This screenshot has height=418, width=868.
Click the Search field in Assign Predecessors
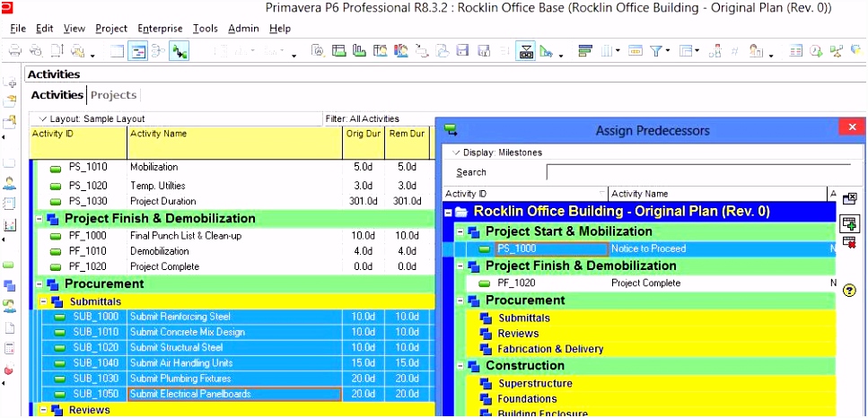point(698,172)
